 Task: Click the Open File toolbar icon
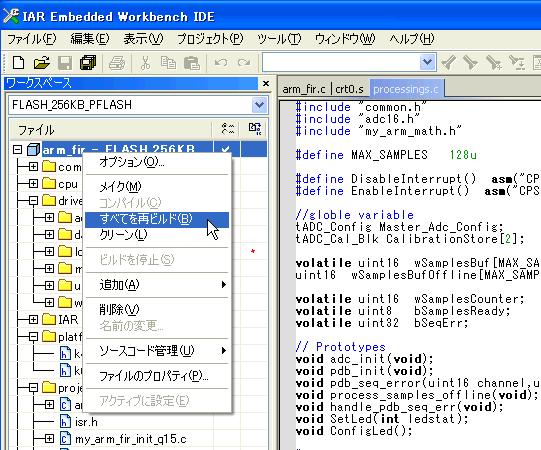tap(42, 63)
